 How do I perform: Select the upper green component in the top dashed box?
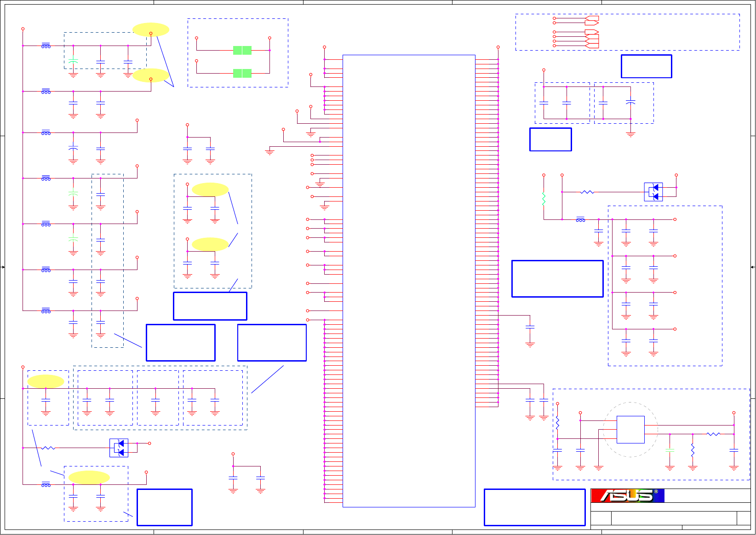(242, 51)
